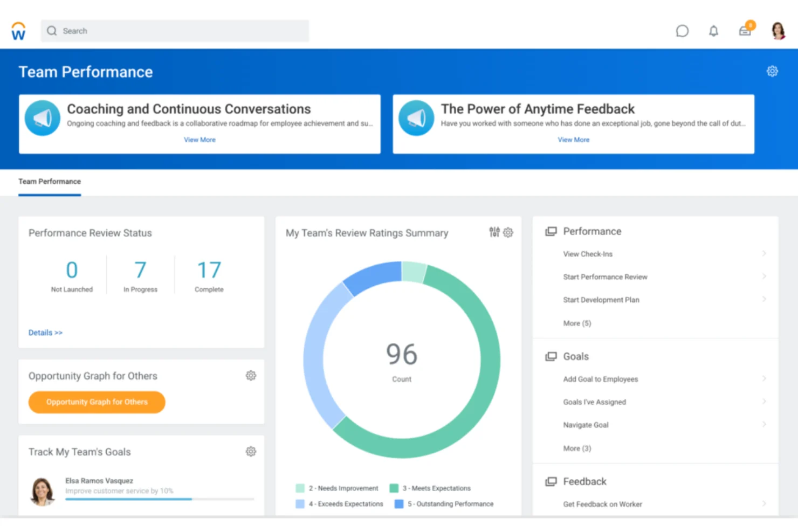Click the Coaching and Continuous Conversations heading
This screenshot has height=532, width=798.
(189, 109)
